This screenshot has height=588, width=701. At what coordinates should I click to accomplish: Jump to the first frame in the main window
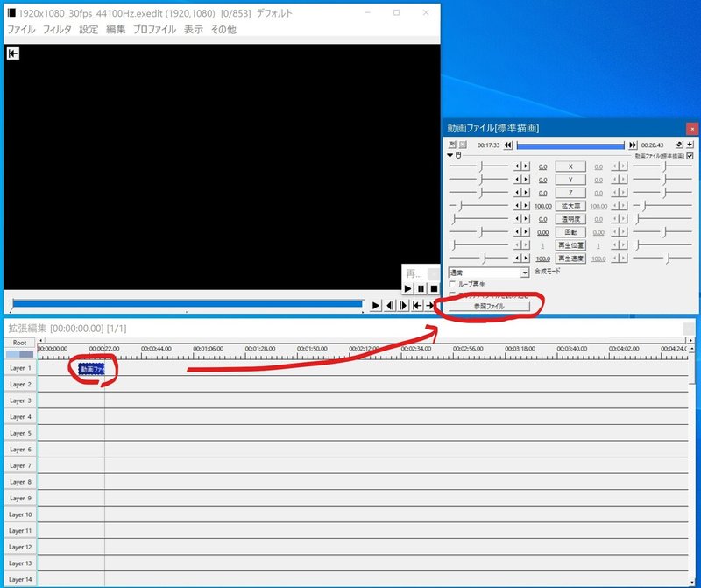pyautogui.click(x=417, y=306)
